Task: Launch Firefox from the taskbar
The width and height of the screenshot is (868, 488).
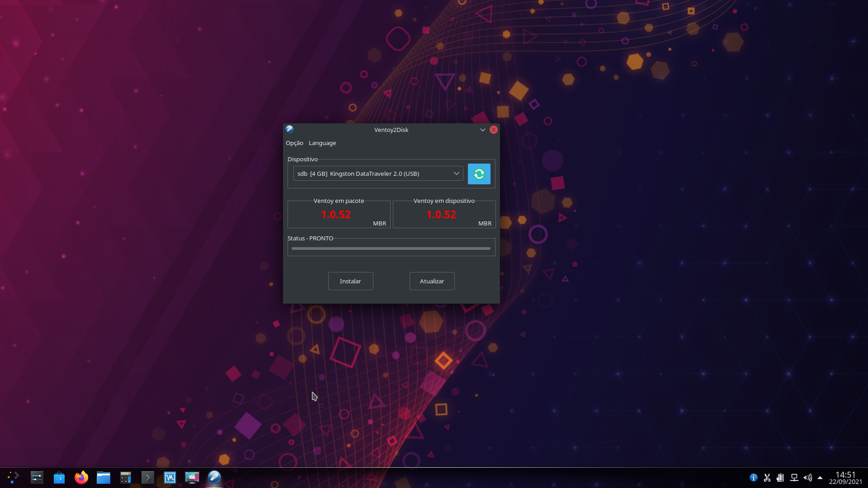Action: click(x=81, y=477)
